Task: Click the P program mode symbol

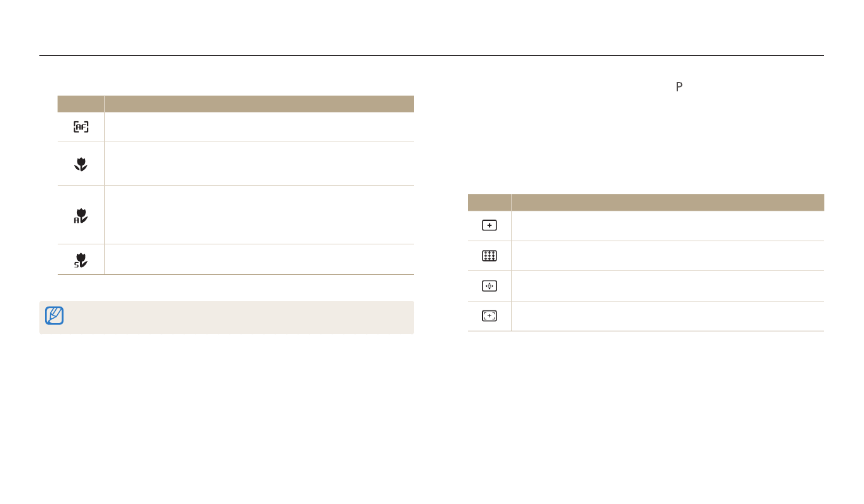Action: pos(679,88)
